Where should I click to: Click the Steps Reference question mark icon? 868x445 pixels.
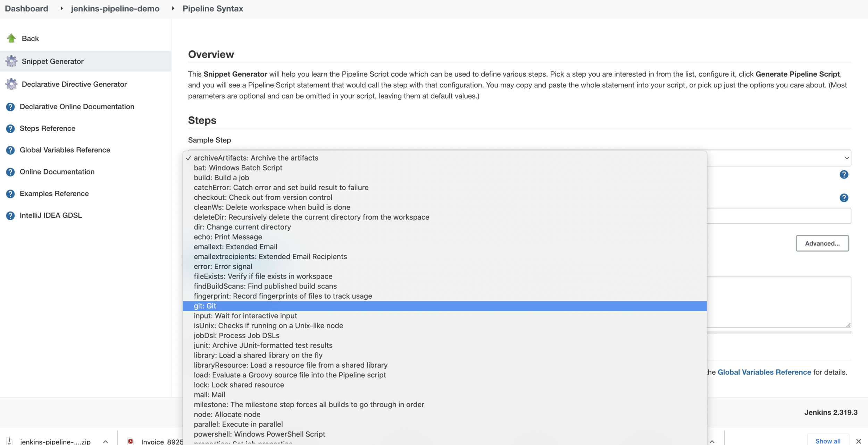coord(10,129)
